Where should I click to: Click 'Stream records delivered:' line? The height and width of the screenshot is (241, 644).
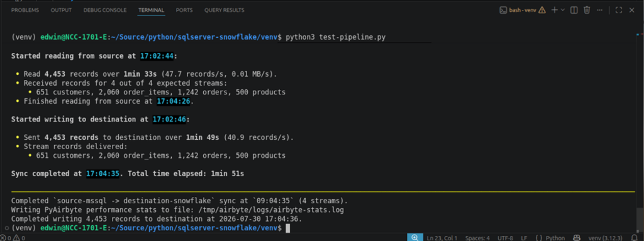click(75, 147)
